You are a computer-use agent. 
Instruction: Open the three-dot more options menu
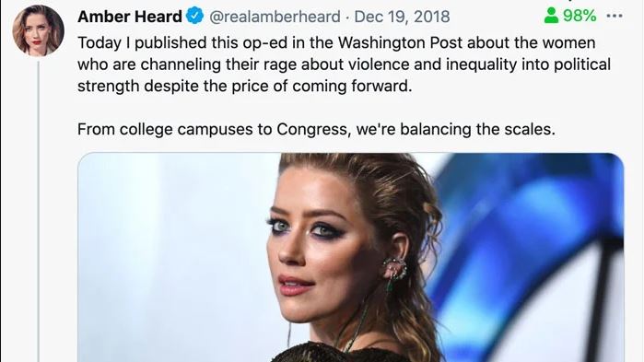615,16
